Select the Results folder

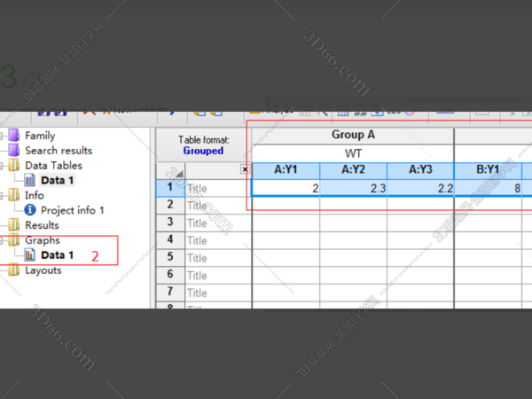pos(42,225)
